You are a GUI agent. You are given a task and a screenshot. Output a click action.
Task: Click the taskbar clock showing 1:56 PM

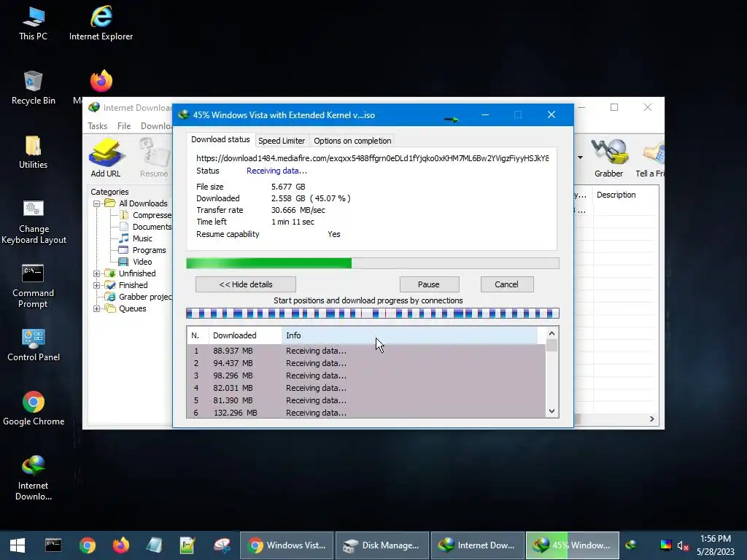pyautogui.click(x=716, y=545)
